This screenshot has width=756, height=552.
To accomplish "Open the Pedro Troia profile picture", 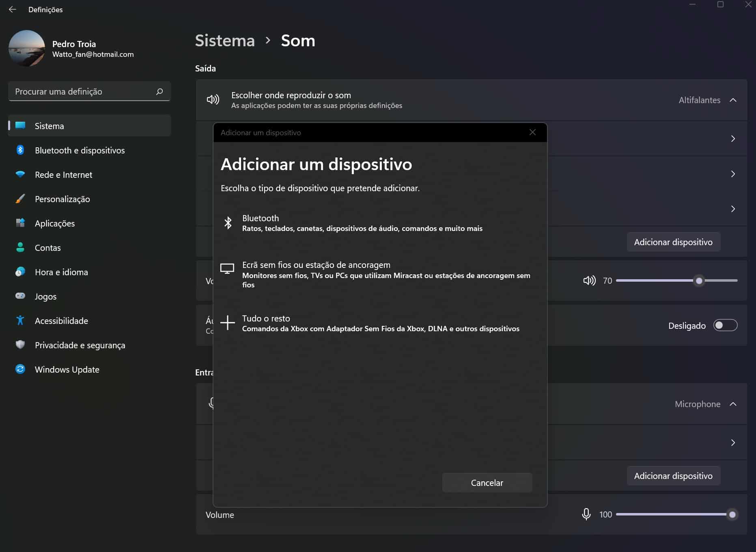I will (x=27, y=48).
